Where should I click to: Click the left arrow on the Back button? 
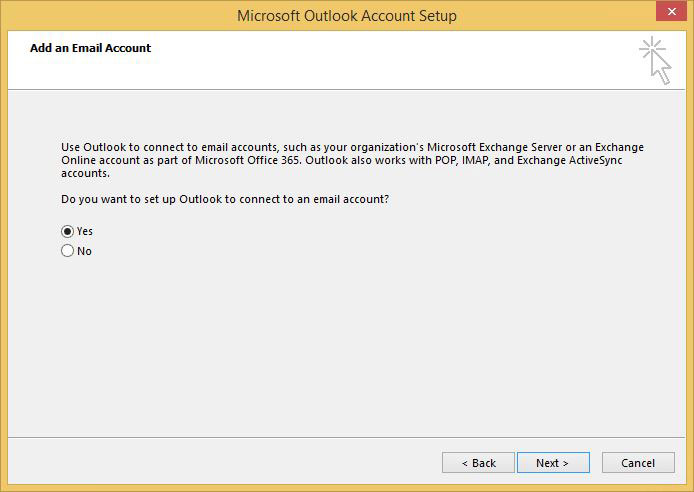click(465, 463)
